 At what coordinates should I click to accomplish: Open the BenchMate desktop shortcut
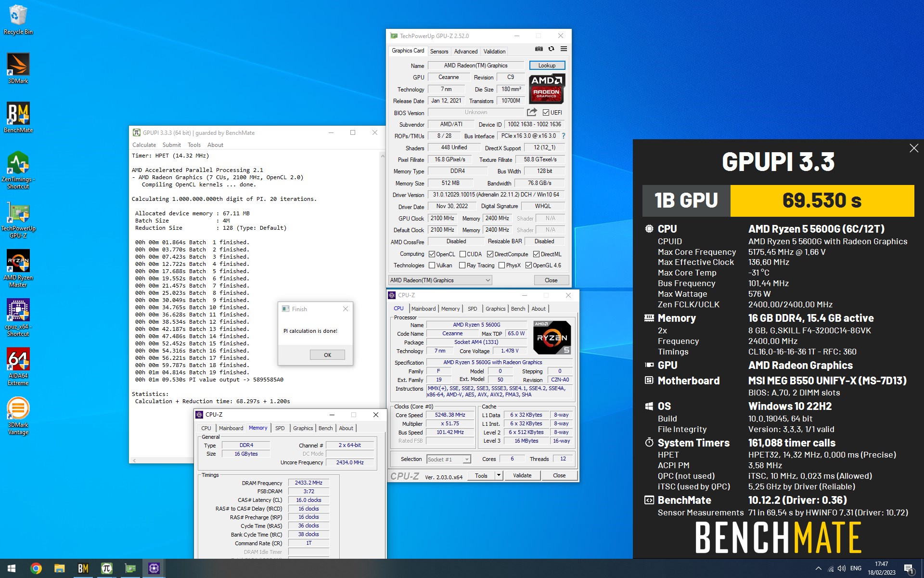click(18, 118)
